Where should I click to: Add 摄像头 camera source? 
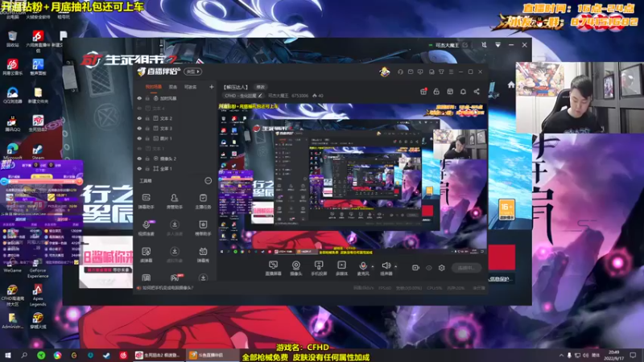(296, 268)
